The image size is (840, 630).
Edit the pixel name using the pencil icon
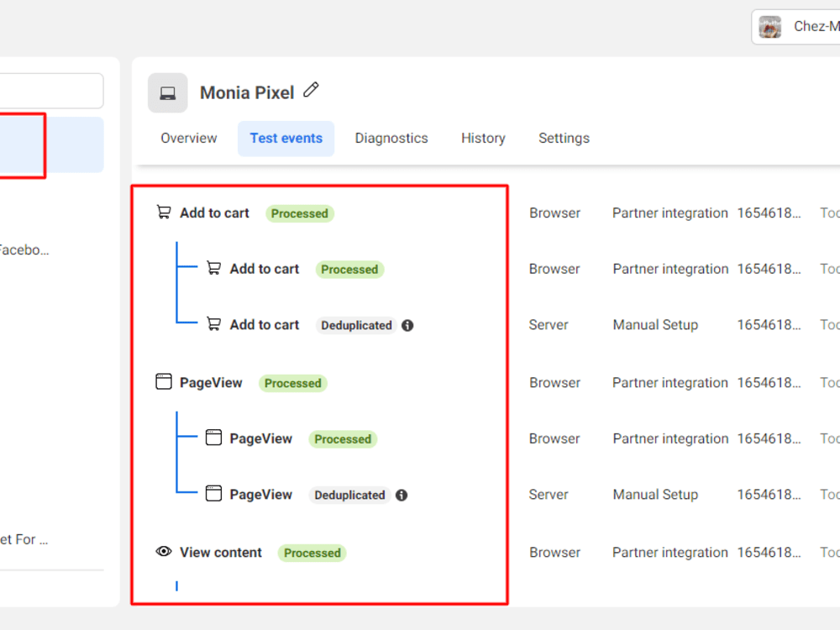point(311,89)
